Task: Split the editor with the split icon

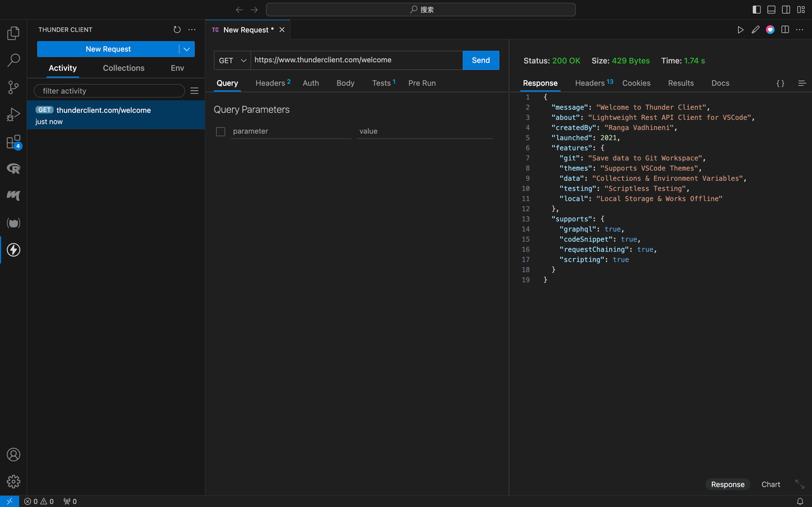Action: click(x=785, y=30)
